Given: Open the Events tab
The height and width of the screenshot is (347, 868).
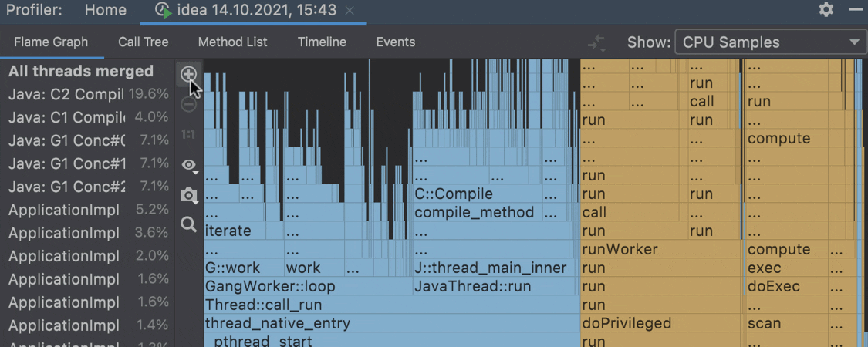Looking at the screenshot, I should [x=396, y=42].
